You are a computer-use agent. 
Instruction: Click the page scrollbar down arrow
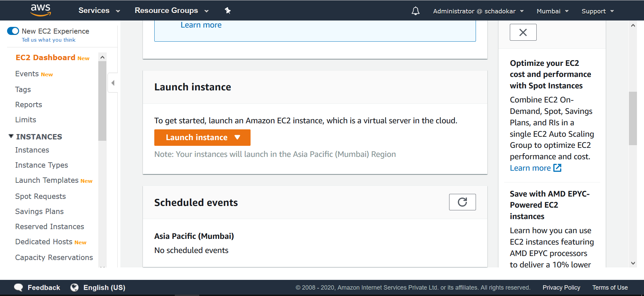(x=633, y=263)
